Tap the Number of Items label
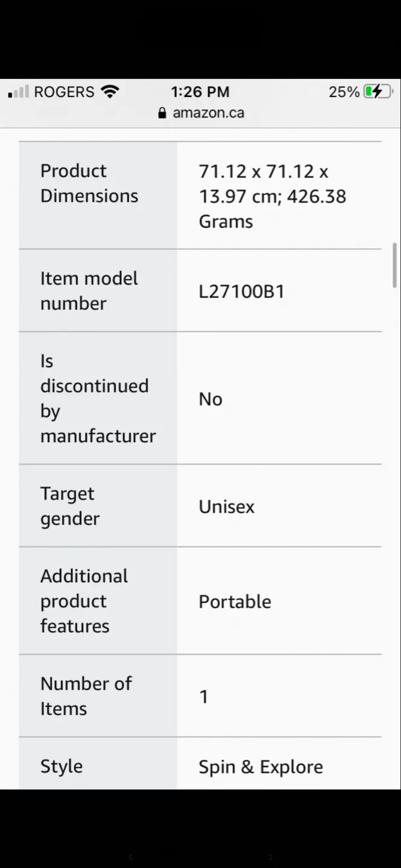This screenshot has height=868, width=401. coord(86,696)
